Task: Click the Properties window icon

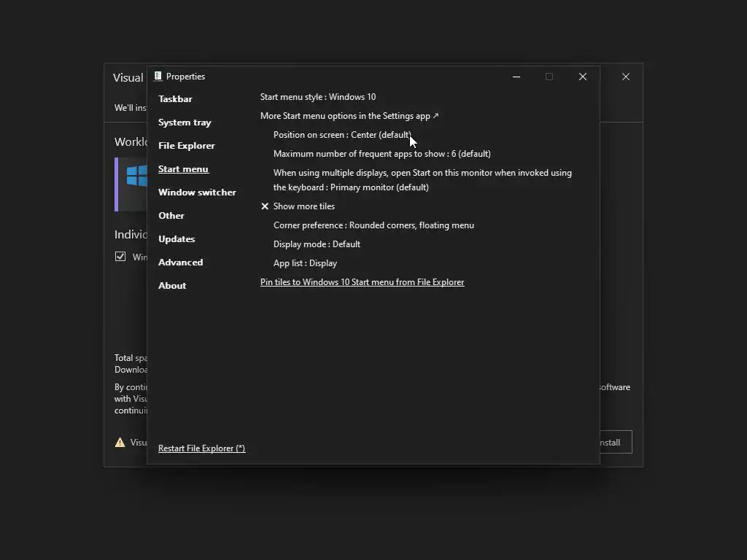Action: tap(158, 76)
